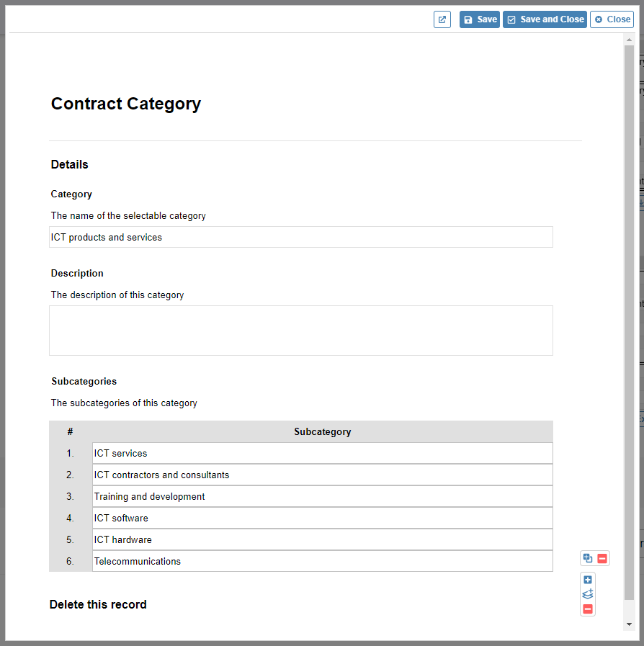644x646 pixels.
Task: Click red minus icon below layers icon
Action: (x=588, y=609)
